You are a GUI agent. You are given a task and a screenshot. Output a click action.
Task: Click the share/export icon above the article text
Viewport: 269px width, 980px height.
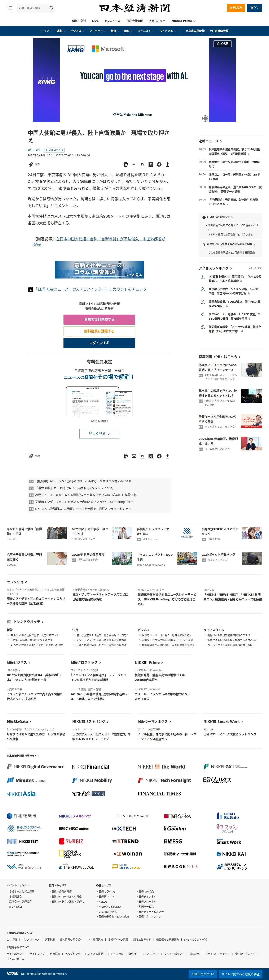(168, 164)
